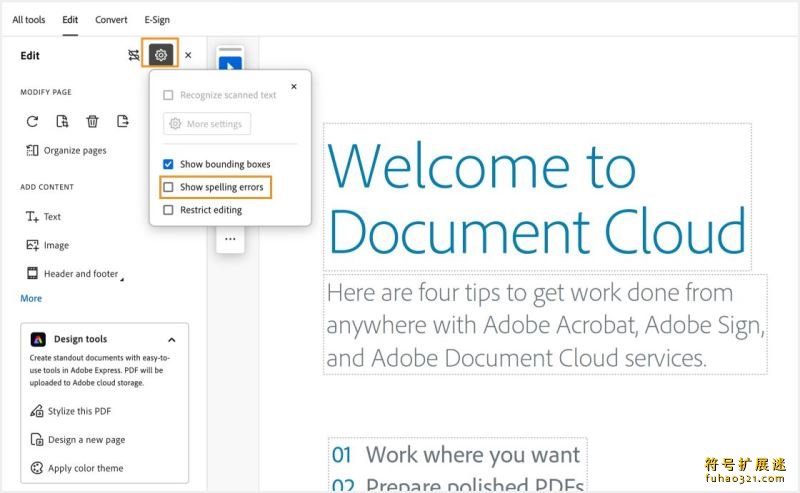This screenshot has height=493, width=800.
Task: Click the Rotate page icon
Action: (32, 121)
